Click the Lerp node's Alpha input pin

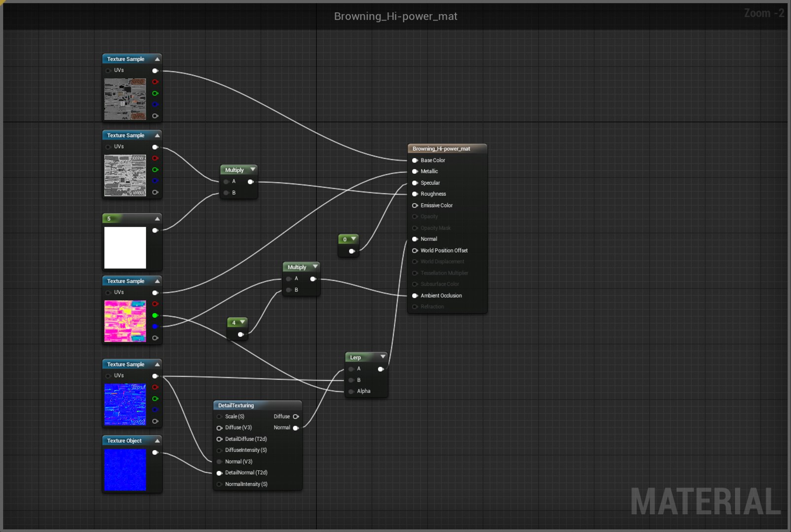pos(351,392)
